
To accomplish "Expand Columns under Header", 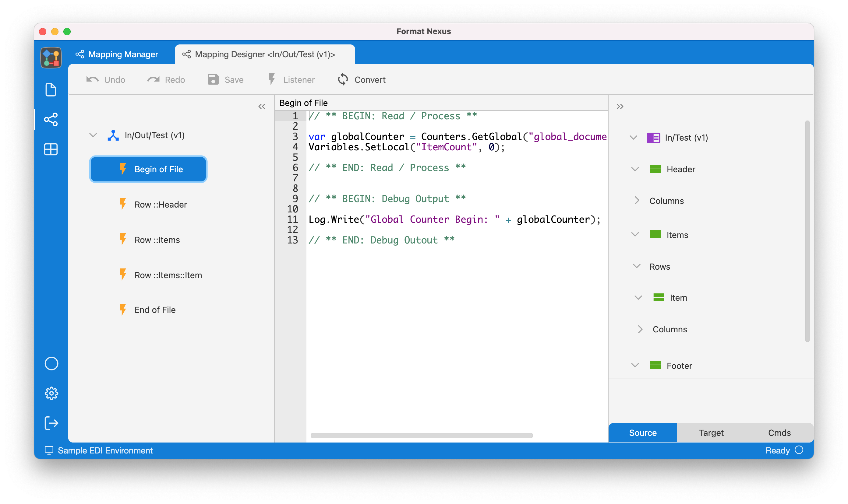I will tap(637, 200).
